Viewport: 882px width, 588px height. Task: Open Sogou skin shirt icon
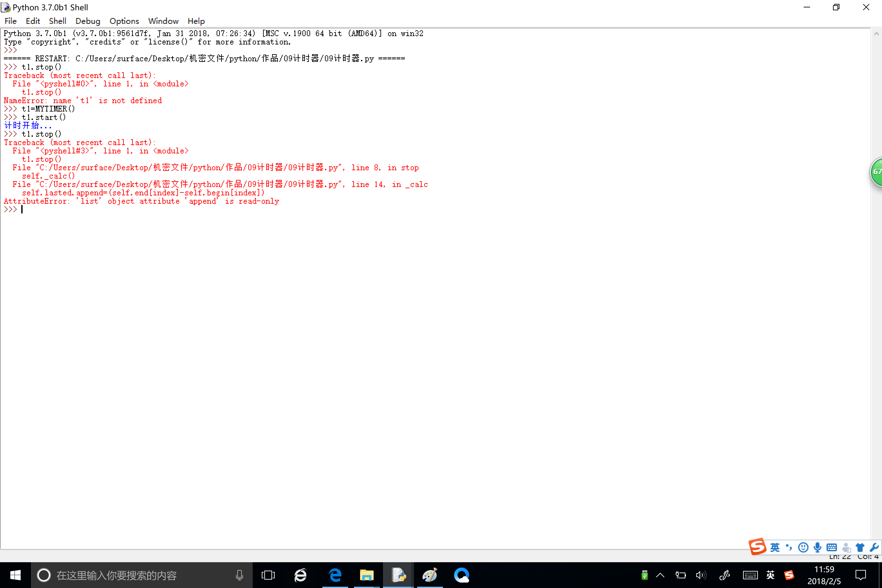tap(860, 547)
